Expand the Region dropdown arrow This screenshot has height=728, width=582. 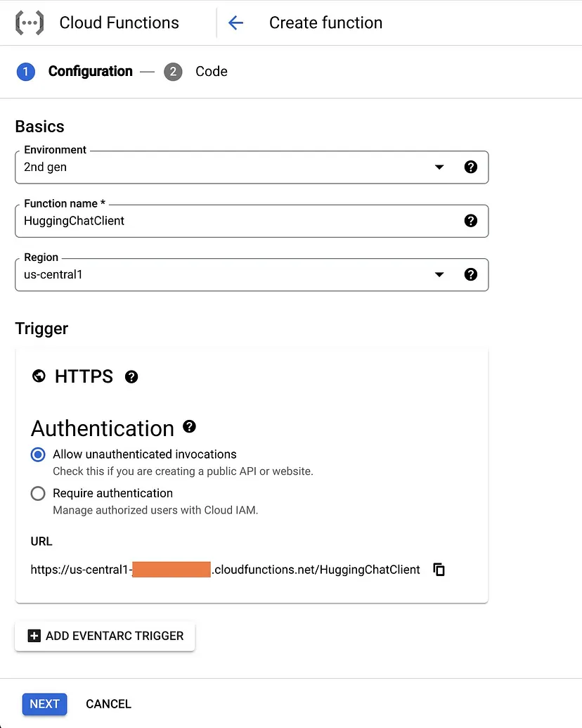[x=439, y=274]
